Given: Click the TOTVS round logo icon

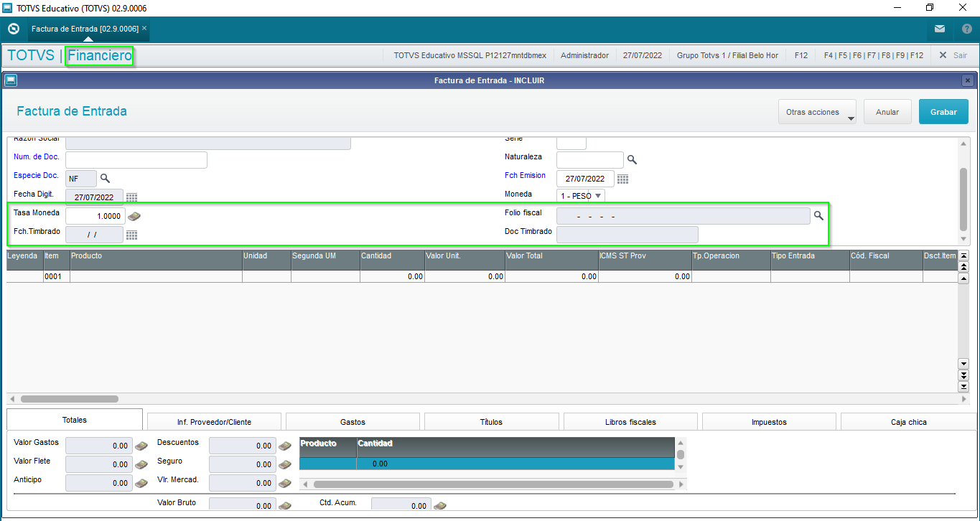Looking at the screenshot, I should coord(13,29).
